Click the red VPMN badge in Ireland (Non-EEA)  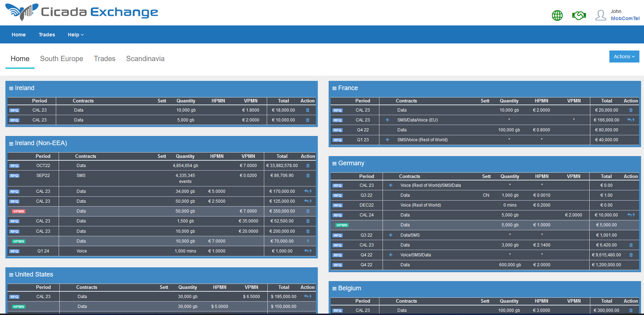click(19, 212)
